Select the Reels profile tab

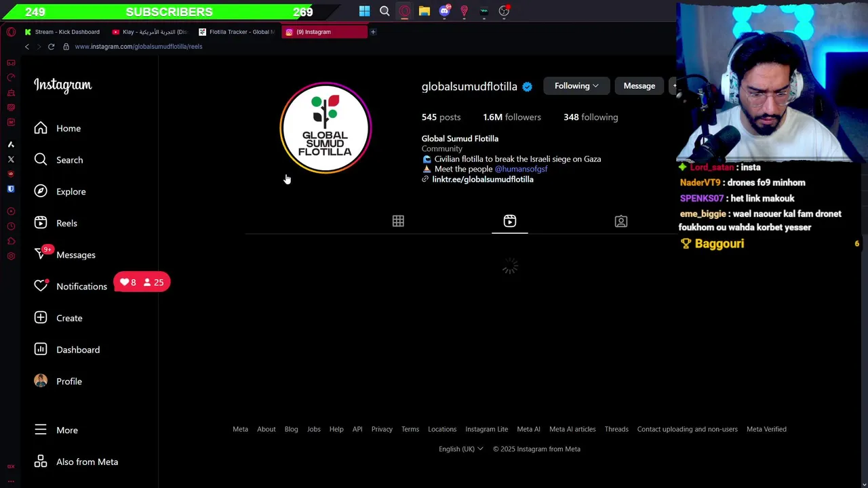click(510, 221)
